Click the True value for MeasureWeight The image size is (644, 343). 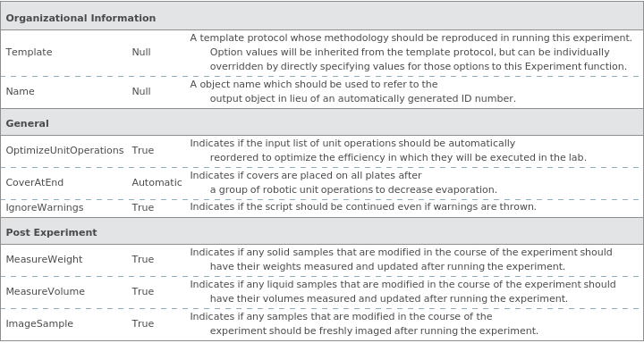click(143, 259)
